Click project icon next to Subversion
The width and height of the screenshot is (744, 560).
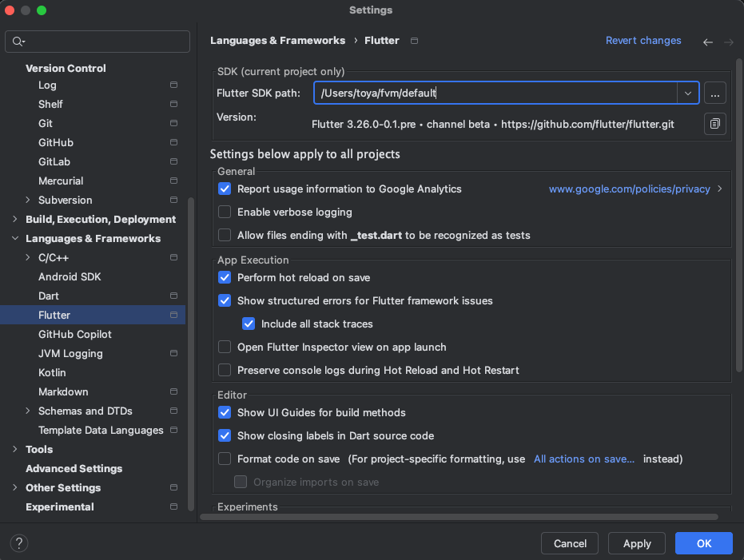(x=173, y=200)
